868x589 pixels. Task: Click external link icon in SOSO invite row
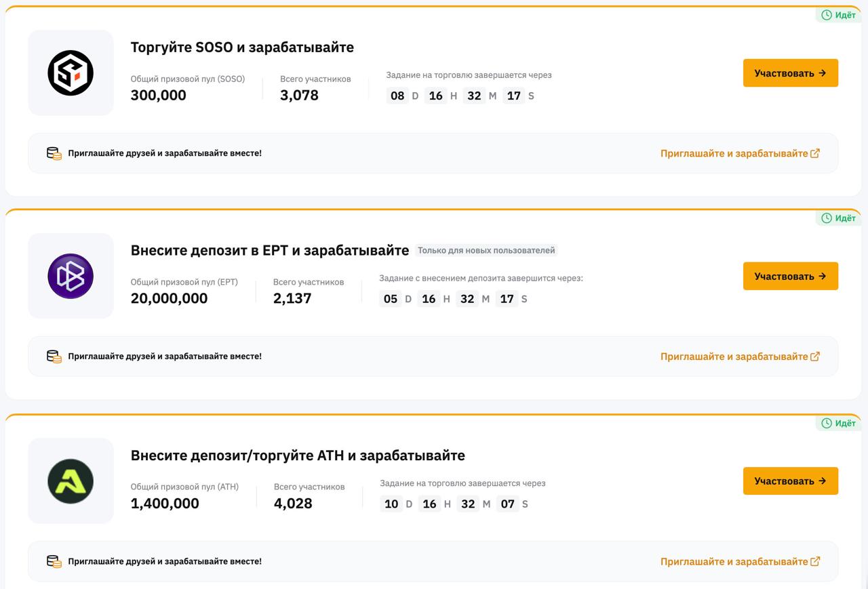(815, 153)
